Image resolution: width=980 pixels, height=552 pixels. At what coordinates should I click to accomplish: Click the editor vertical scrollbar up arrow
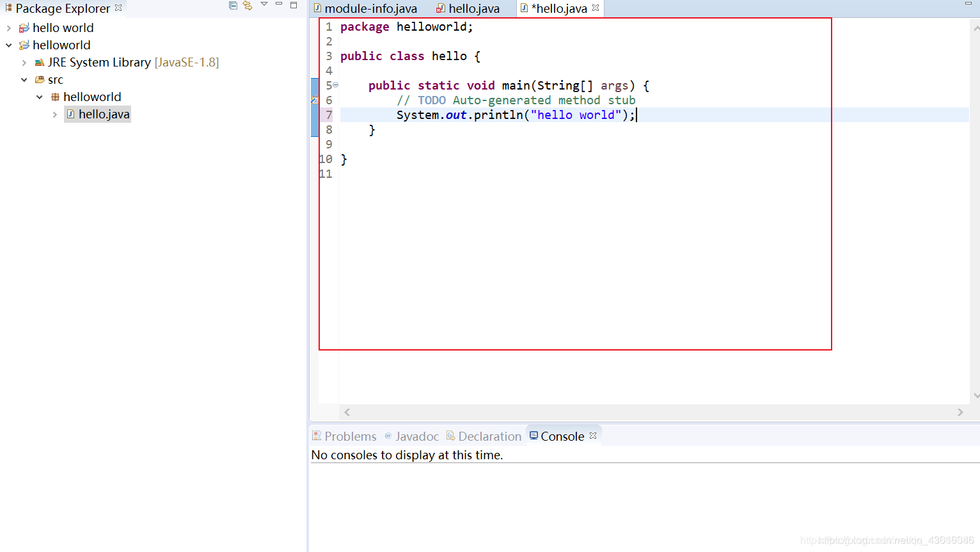(x=976, y=28)
